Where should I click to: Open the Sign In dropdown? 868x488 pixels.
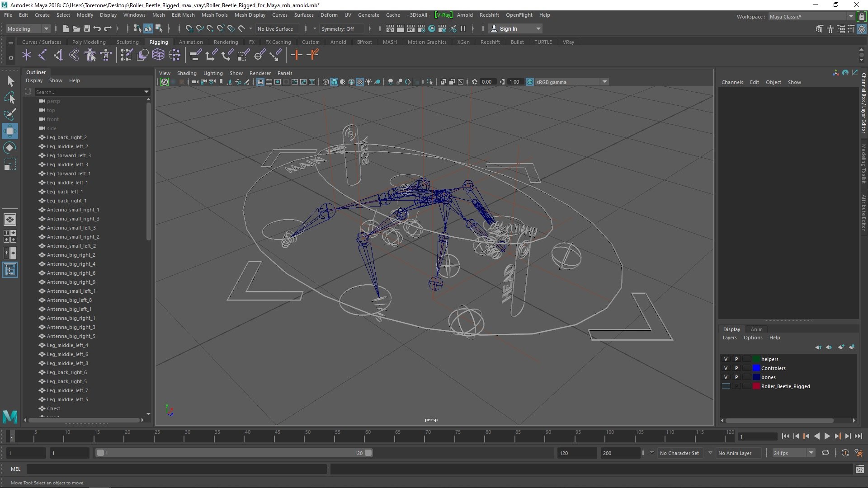(515, 28)
